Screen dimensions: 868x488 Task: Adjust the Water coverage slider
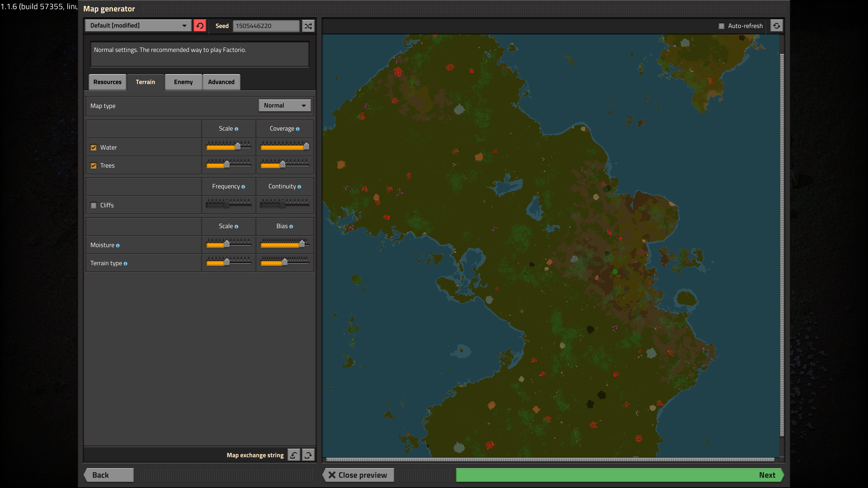[x=285, y=146]
